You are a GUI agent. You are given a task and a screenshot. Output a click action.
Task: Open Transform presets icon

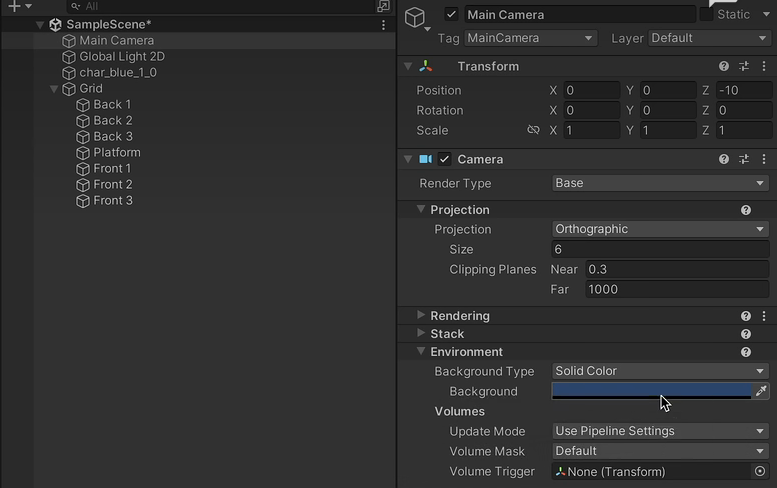click(x=744, y=66)
